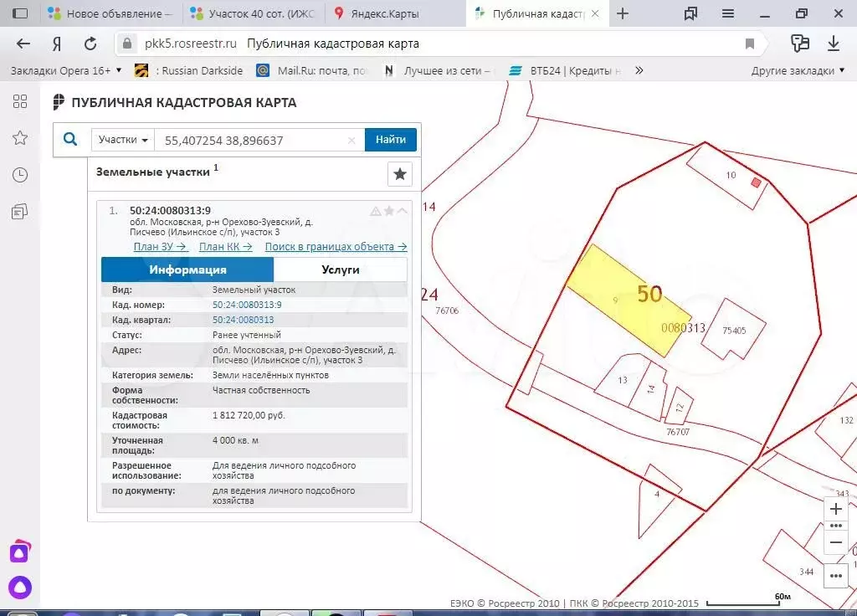The width and height of the screenshot is (857, 616).
Task: Open the browser translate/feedback icon
Action: 799,44
